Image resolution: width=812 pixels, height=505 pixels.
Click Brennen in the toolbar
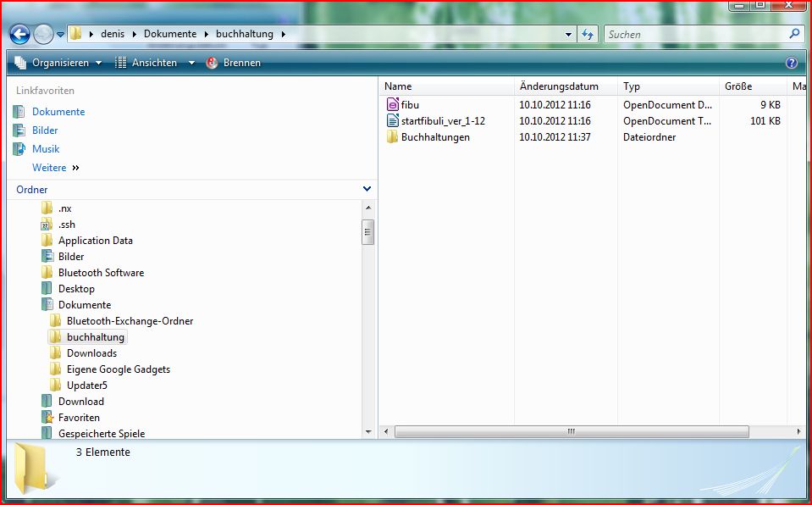(234, 63)
